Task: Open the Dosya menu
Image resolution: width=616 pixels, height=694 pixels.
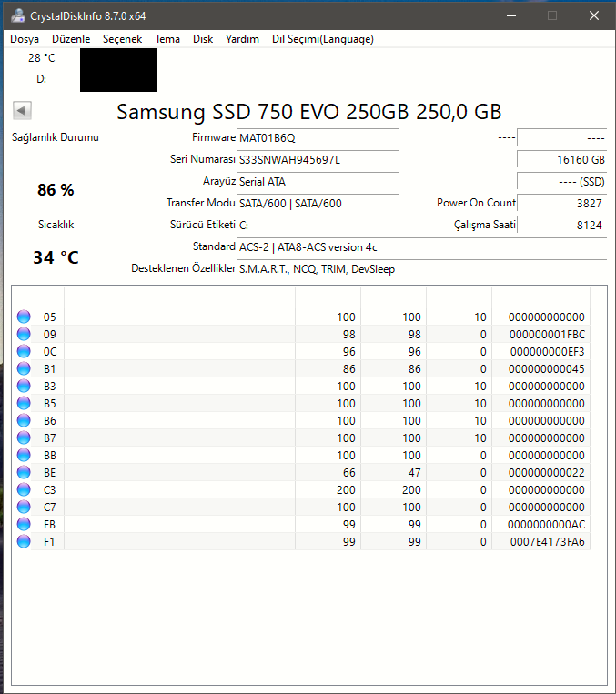Action: [x=25, y=39]
